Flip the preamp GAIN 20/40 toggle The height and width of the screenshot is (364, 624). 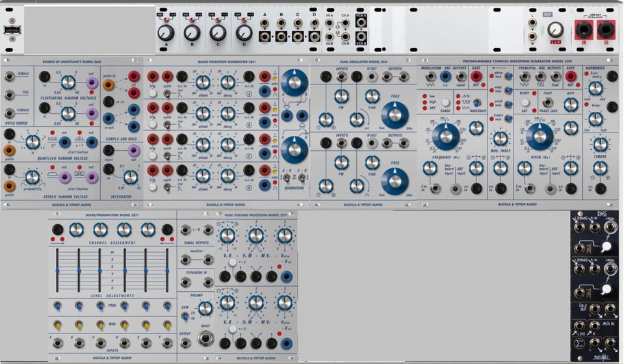[x=185, y=317]
